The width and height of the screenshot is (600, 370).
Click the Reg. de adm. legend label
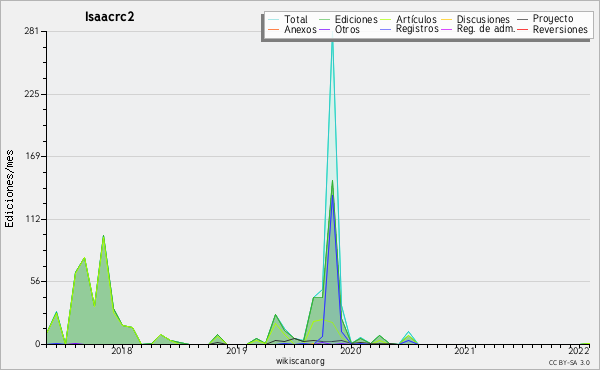click(486, 29)
